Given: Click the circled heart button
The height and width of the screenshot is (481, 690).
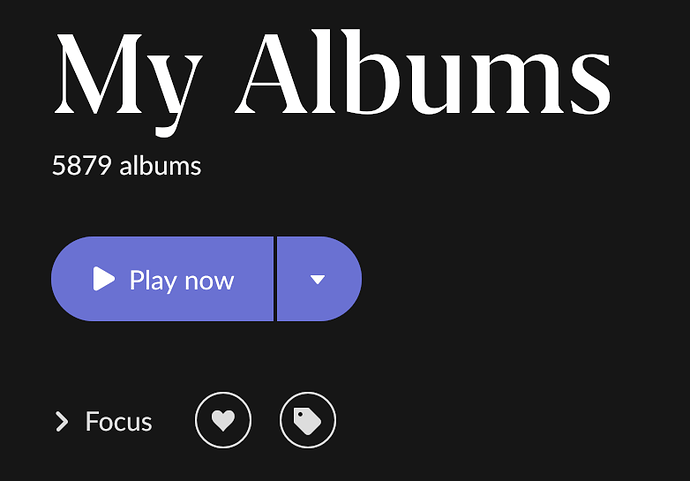Looking at the screenshot, I should [223, 420].
